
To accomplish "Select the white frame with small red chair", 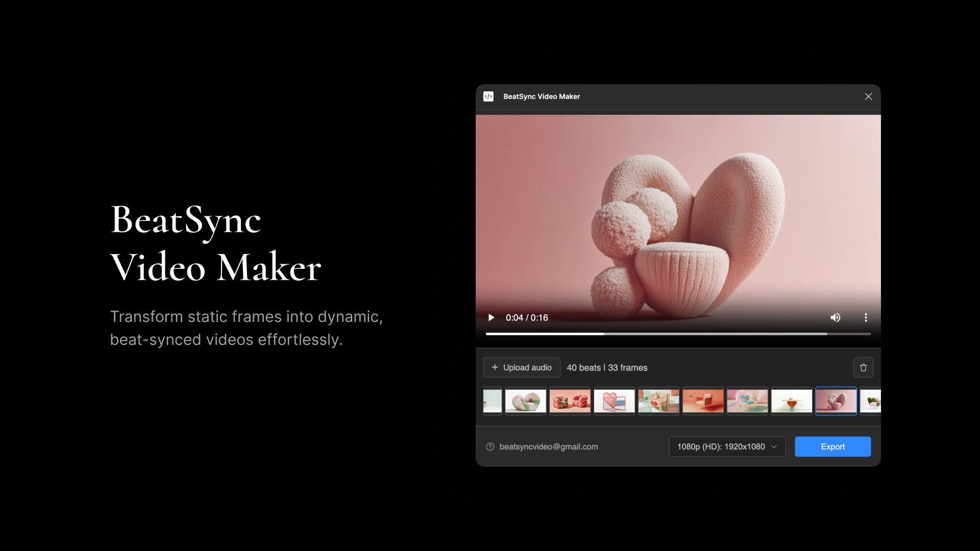I will point(792,401).
